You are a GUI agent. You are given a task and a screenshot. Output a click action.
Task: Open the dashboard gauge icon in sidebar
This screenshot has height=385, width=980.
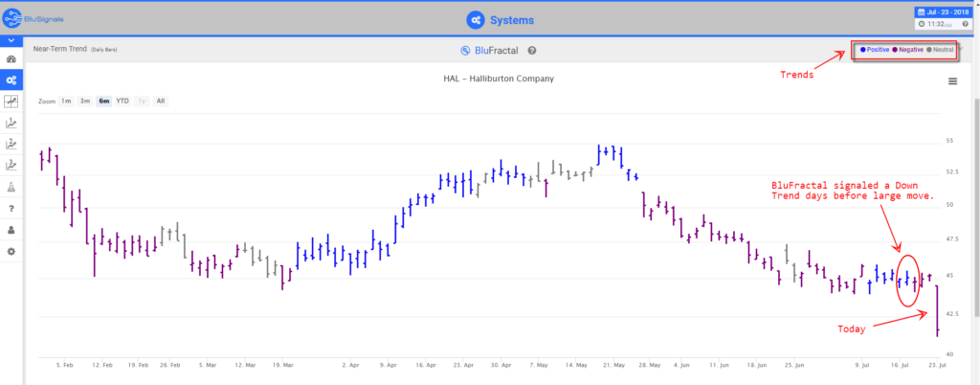pos(11,59)
